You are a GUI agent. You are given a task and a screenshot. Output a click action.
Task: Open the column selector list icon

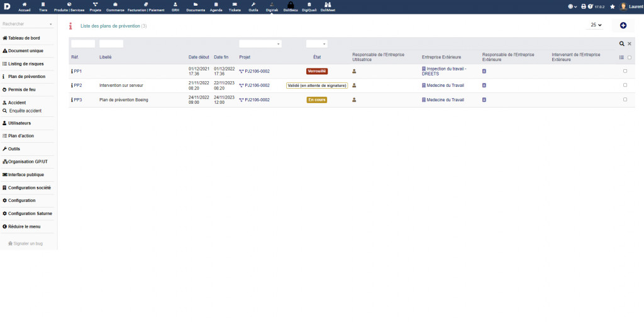621,57
